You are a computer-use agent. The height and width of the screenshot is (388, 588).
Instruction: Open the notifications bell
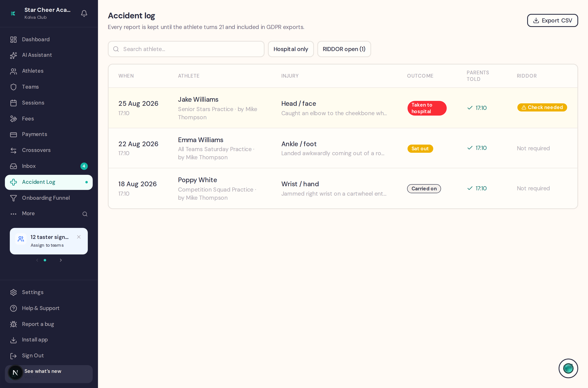point(84,13)
